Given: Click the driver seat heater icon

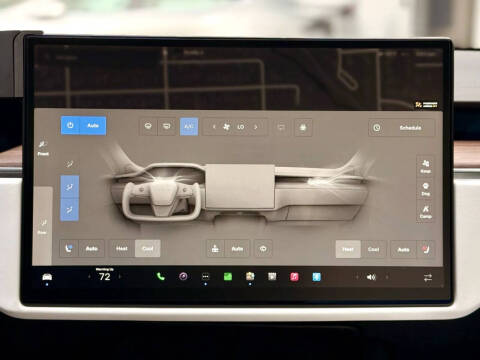Looking at the screenshot, I should [x=69, y=248].
